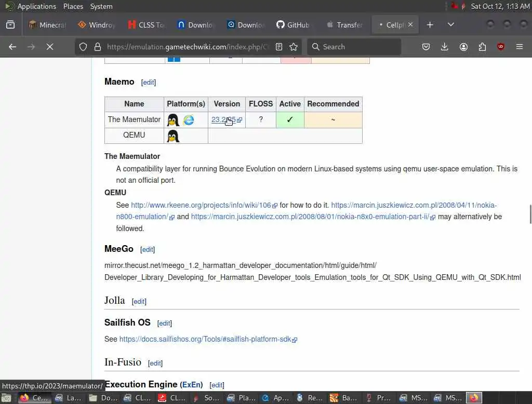Go back to the previous page
This screenshot has height=404, width=532.
pos(12,47)
